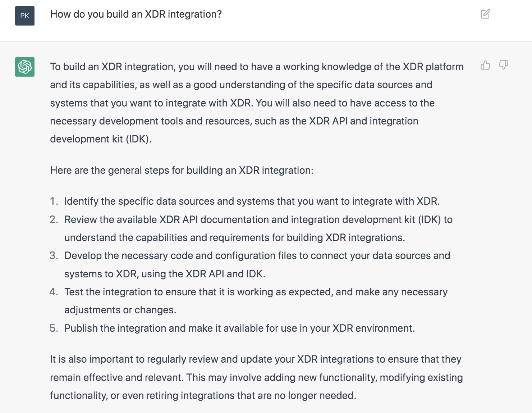Click the list number '3.' marker
Screen dimensions: 532x413
pyautogui.click(x=54, y=255)
